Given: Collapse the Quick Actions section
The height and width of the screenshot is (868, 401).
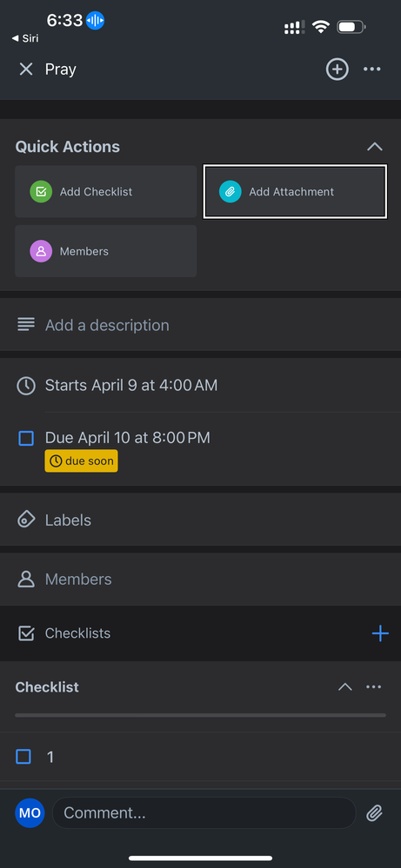Looking at the screenshot, I should point(375,147).
